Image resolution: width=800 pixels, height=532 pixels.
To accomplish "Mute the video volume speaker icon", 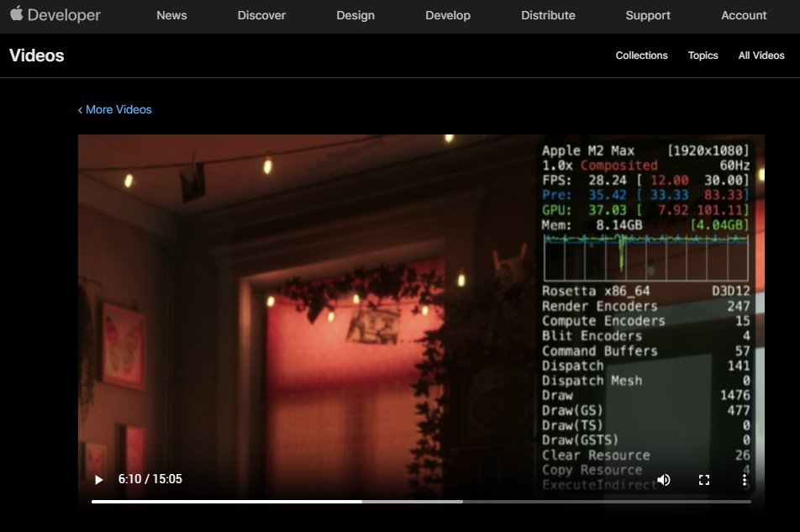I will [x=663, y=479].
